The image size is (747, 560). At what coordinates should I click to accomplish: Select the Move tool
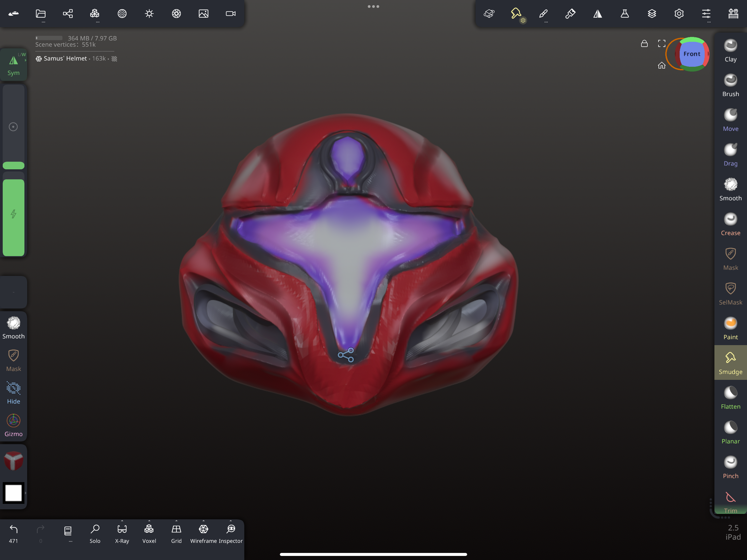tap(730, 120)
